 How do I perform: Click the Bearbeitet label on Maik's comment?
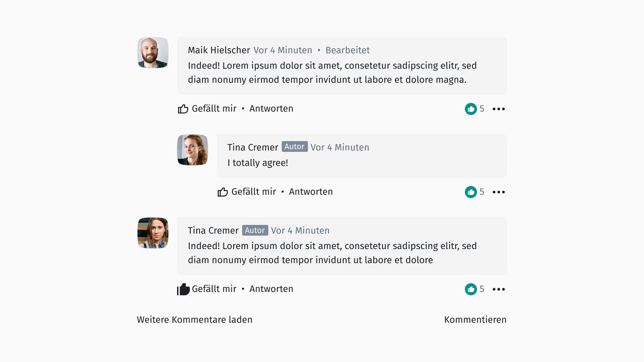[347, 50]
